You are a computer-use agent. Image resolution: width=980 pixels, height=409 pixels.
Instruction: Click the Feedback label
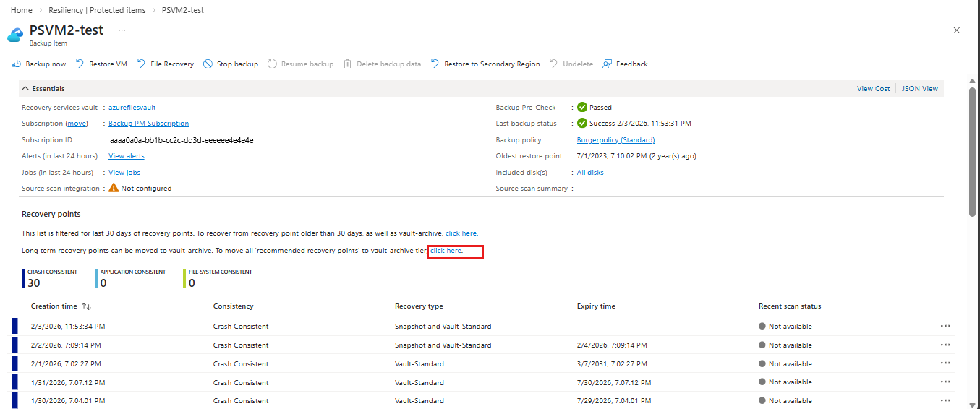click(632, 64)
